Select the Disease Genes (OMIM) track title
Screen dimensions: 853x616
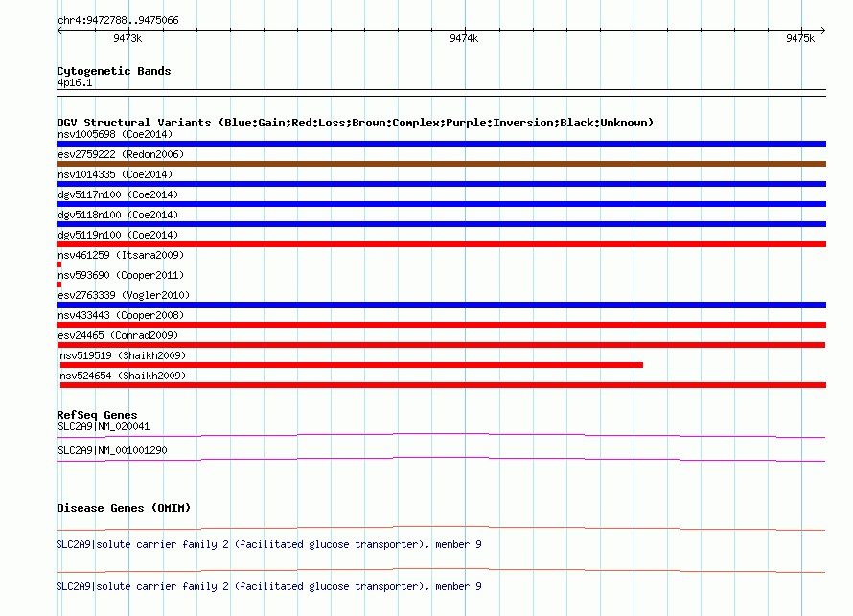click(x=124, y=508)
